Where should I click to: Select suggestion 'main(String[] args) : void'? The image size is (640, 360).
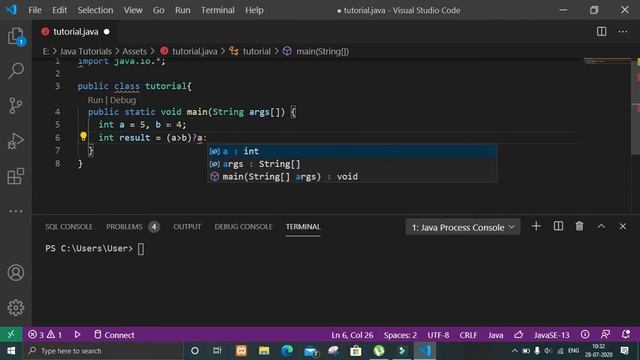(352, 177)
